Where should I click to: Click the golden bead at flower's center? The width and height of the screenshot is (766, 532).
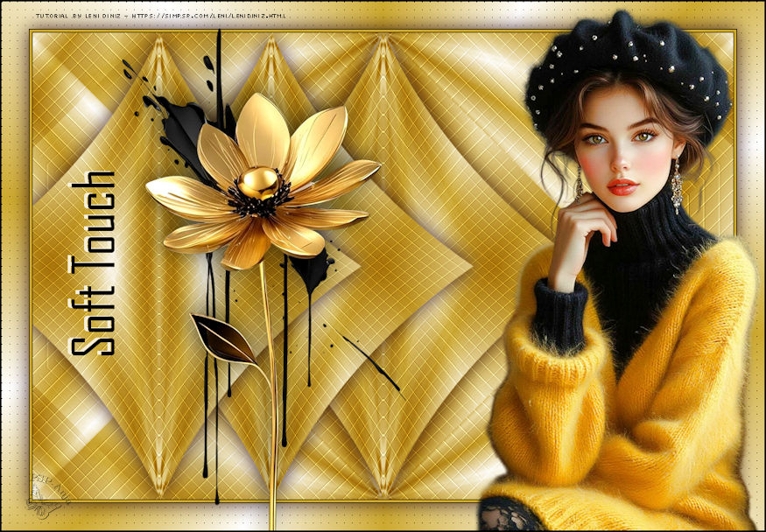coord(260,183)
